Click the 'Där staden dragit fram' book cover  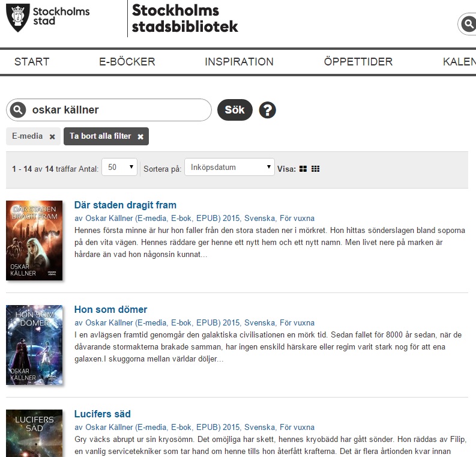point(34,240)
